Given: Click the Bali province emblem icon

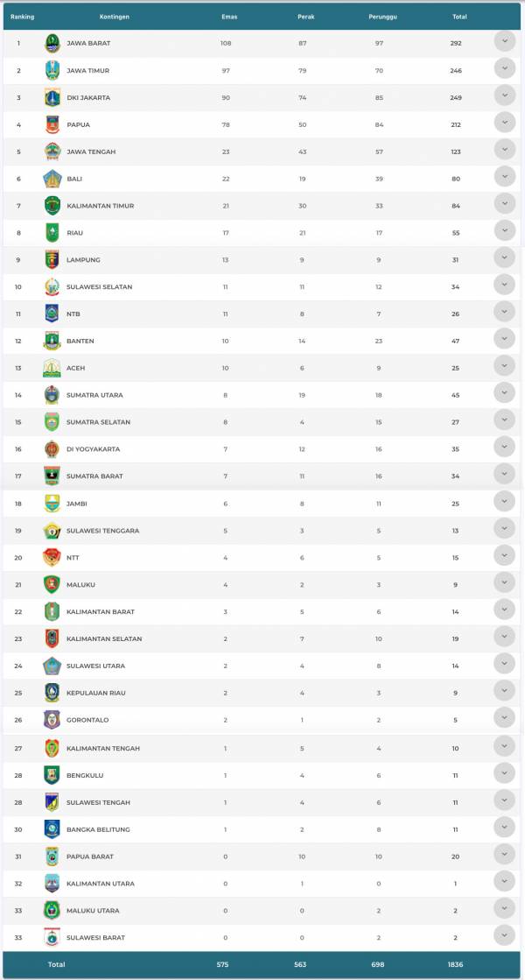Looking at the screenshot, I should click(x=52, y=179).
